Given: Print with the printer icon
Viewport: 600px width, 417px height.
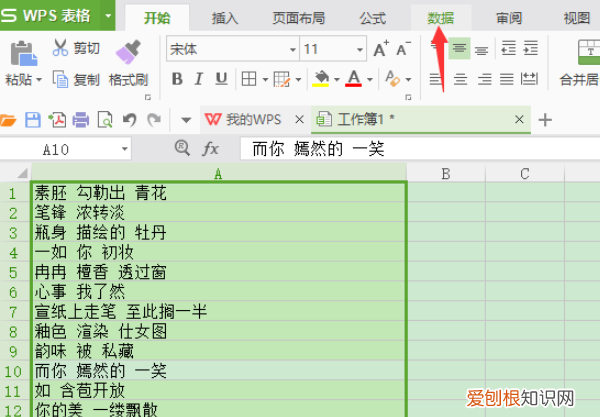Looking at the screenshot, I should pos(81,120).
